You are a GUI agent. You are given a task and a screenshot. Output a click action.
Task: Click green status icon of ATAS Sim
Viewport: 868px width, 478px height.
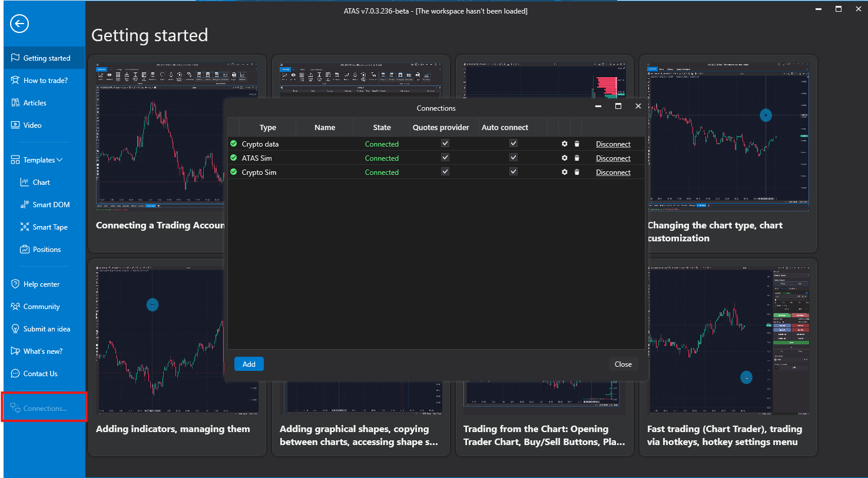click(x=234, y=158)
